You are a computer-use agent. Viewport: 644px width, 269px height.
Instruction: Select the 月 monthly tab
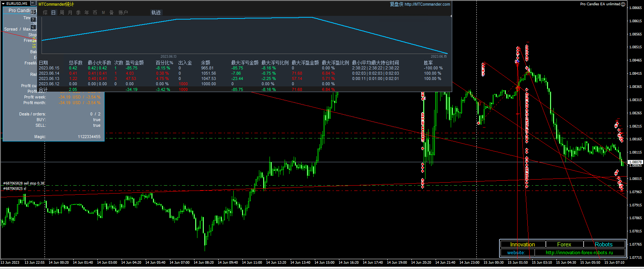[x=70, y=12]
